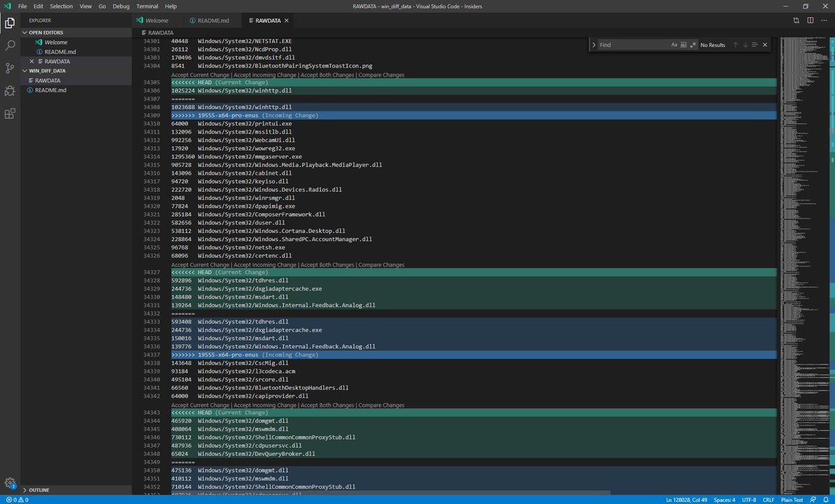
Task: Close the Find widget
Action: (x=765, y=44)
